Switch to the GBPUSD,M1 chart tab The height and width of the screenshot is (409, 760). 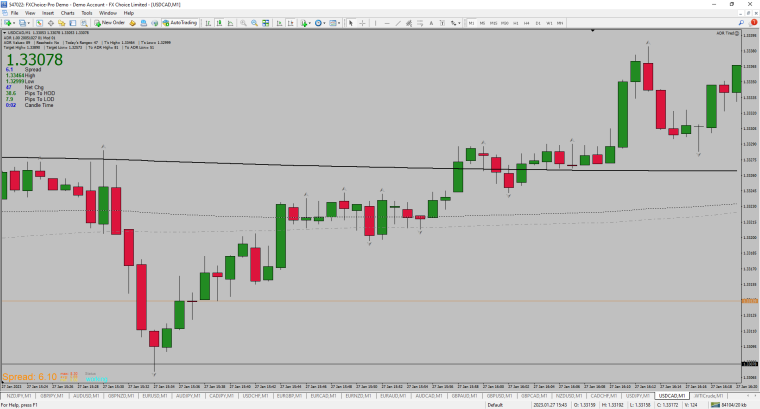pos(499,396)
